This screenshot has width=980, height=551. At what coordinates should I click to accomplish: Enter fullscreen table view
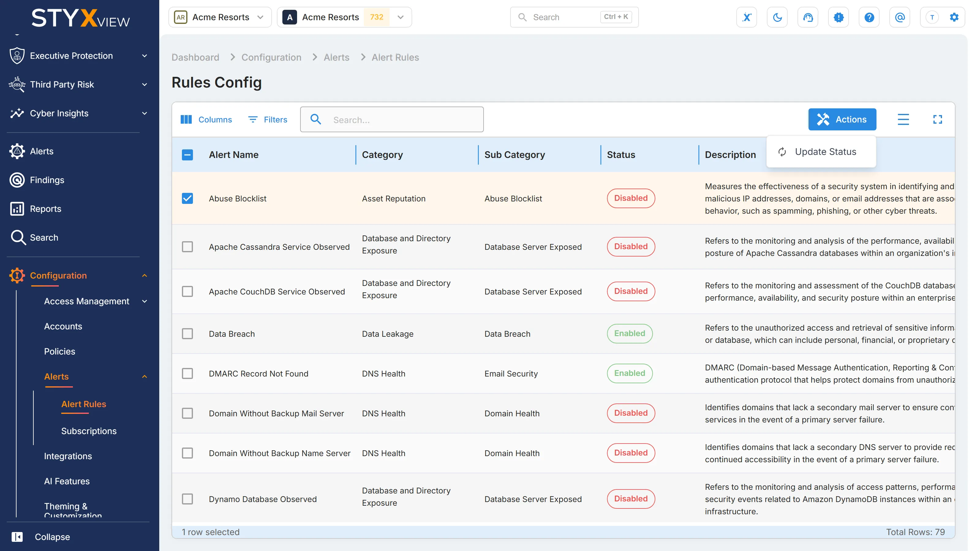[x=937, y=119]
